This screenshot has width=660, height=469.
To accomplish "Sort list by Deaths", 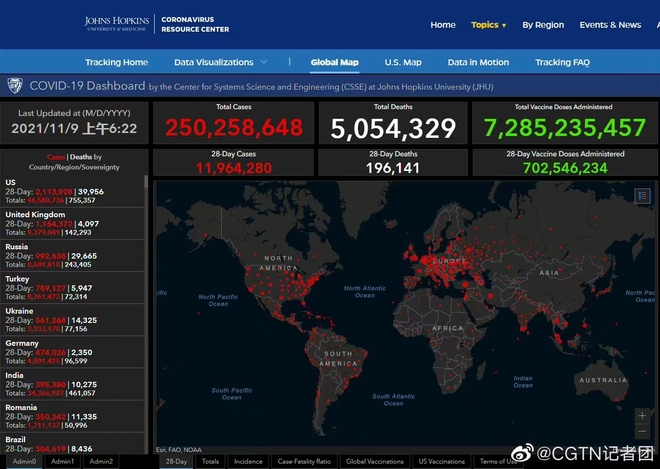I will coord(81,157).
